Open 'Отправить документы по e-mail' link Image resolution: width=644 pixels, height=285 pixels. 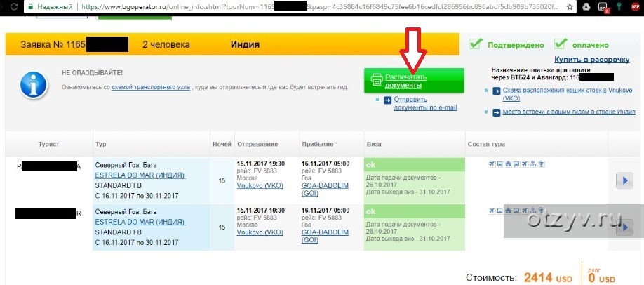pyautogui.click(x=424, y=103)
